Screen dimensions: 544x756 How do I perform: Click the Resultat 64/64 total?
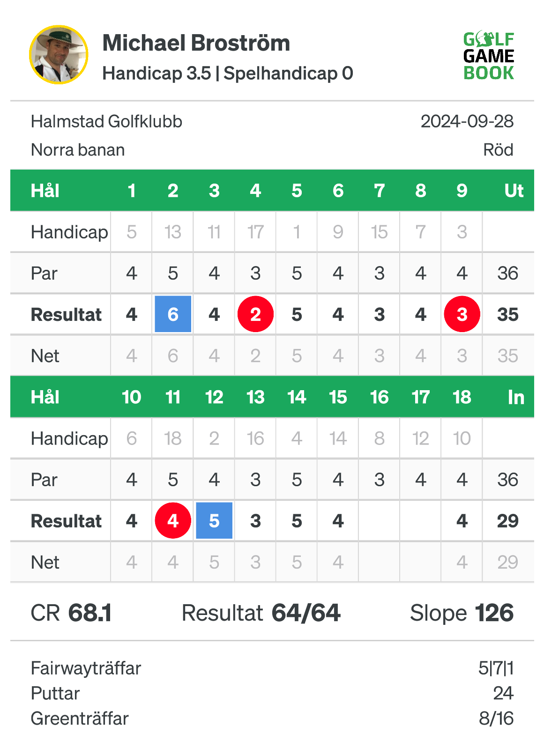pos(261,613)
